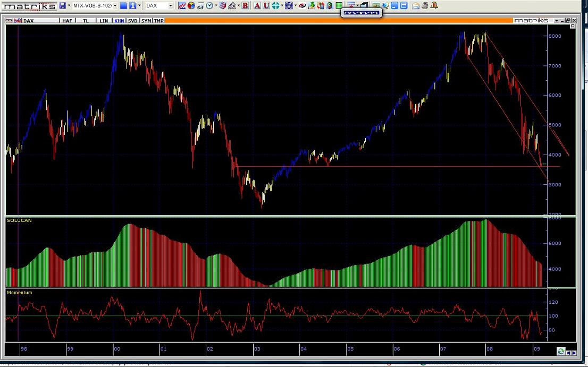Click the green refresh icon below chart

pyautogui.click(x=560, y=351)
